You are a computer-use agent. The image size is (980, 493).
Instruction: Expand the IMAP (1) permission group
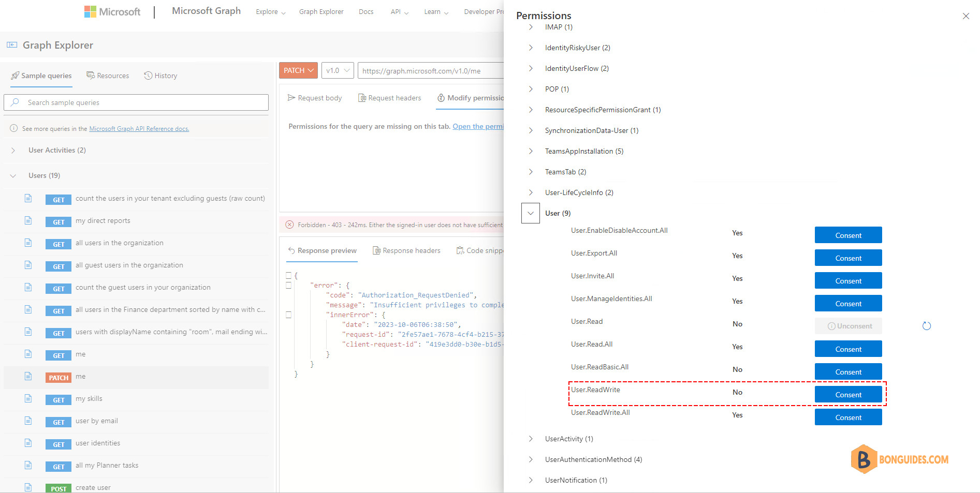[x=531, y=27]
